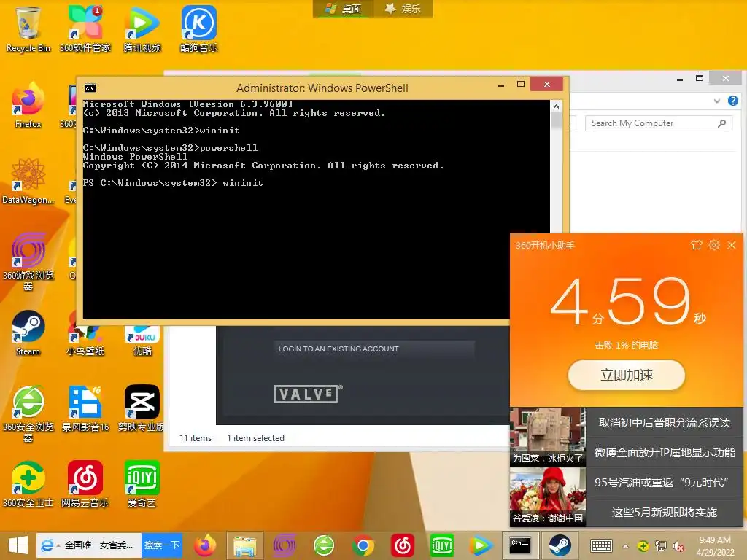
Task: Click the Explorer search magnifier icon
Action: [x=722, y=123]
